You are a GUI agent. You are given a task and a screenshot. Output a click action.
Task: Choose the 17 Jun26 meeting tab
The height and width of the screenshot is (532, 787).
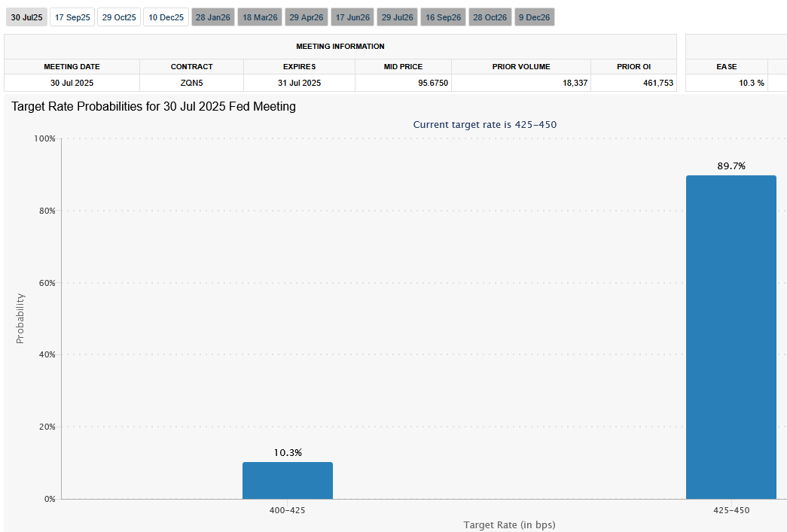[x=352, y=17]
